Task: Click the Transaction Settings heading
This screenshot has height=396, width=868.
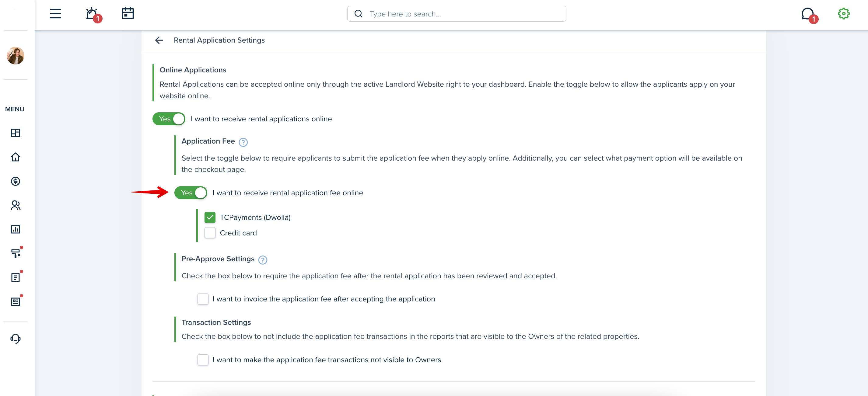Action: point(216,322)
